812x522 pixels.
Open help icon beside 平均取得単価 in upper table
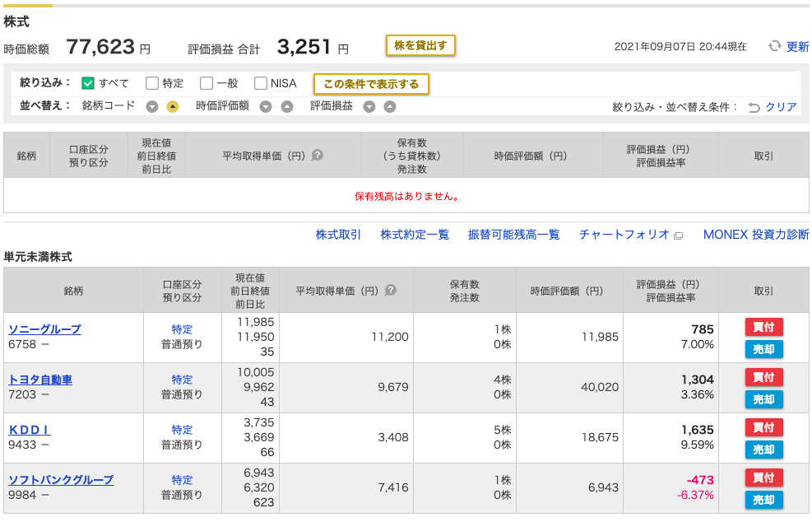click(318, 155)
